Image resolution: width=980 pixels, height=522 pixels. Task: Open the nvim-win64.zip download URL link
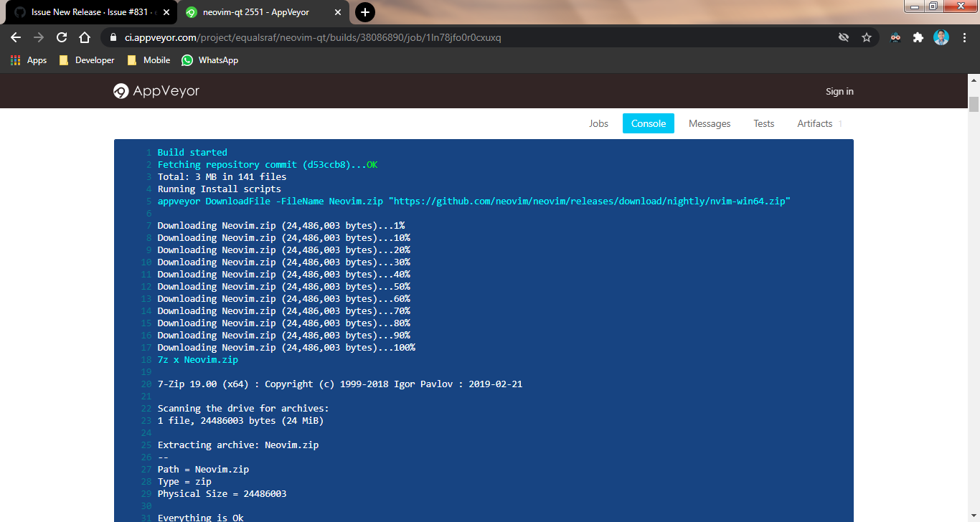tap(588, 201)
